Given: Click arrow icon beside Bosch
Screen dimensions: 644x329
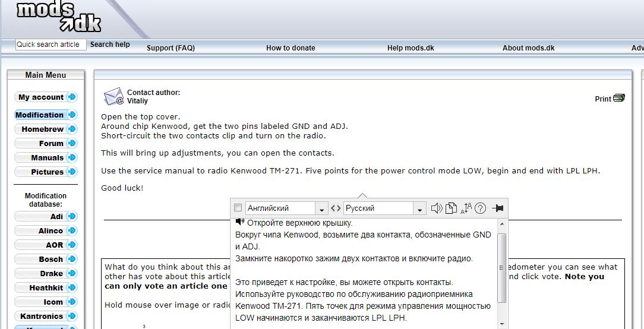Looking at the screenshot, I should tap(72, 259).
